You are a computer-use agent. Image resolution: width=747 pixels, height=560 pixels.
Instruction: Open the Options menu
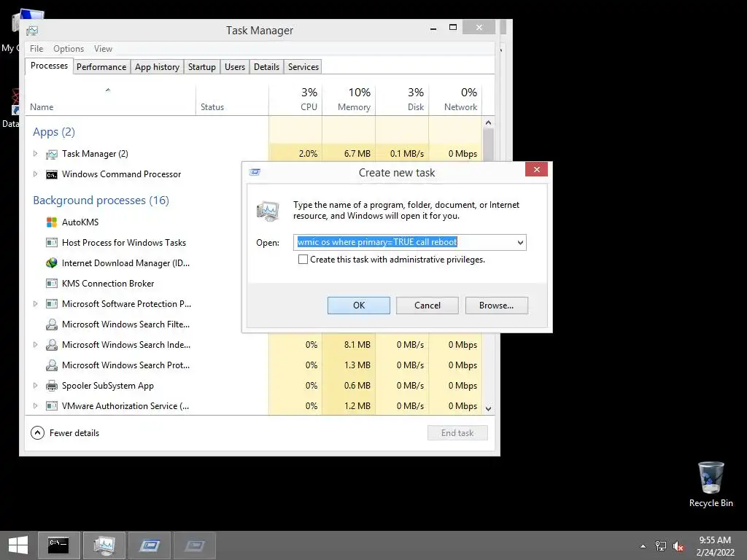pos(69,49)
